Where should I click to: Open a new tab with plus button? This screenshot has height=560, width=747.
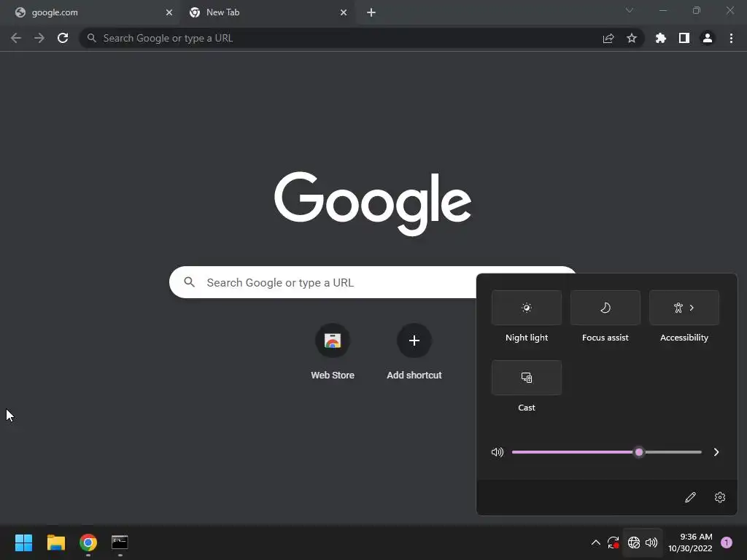point(371,12)
